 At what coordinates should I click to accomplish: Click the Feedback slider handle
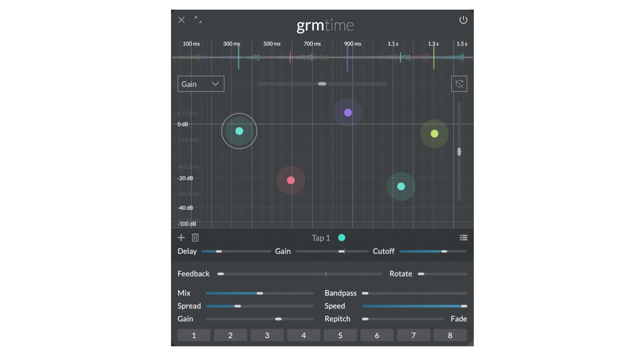(x=221, y=273)
